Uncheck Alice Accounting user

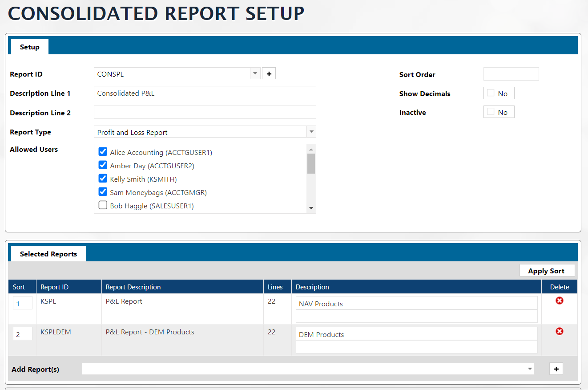103,152
